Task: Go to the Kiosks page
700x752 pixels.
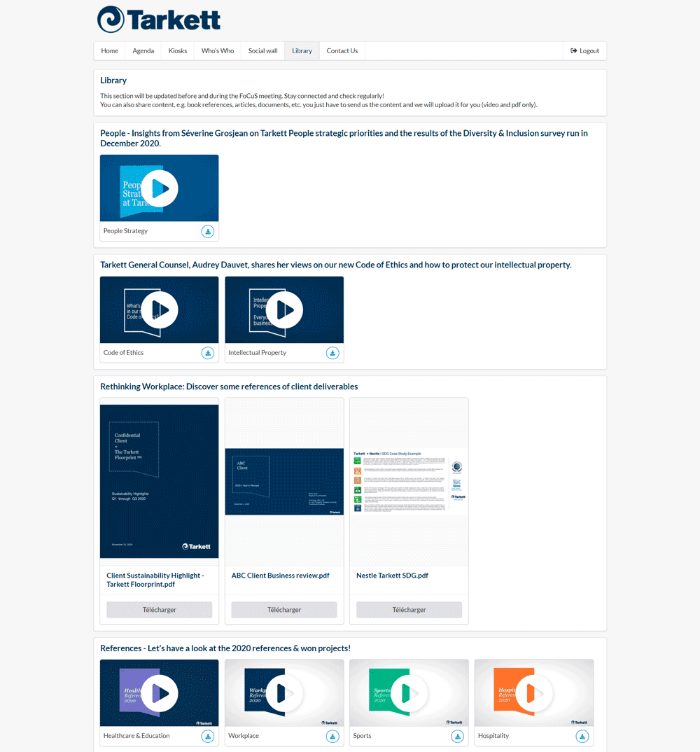Action: coord(178,51)
